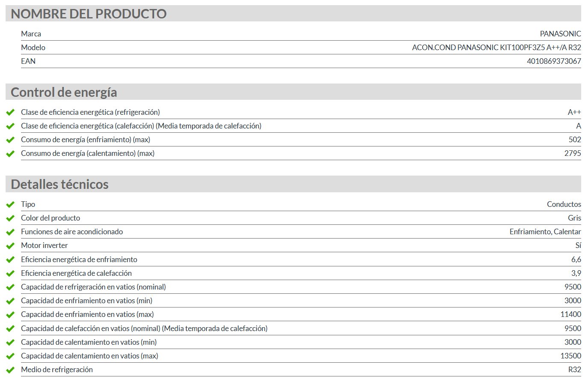Click the 9500 nominal refrigeración capacity value
Screen dimensions: 588x388
pyautogui.click(x=573, y=287)
